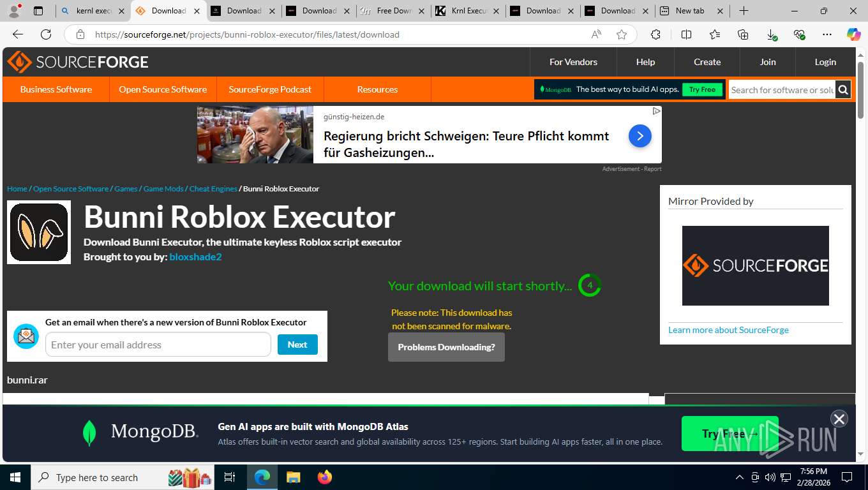The image size is (868, 490).
Task: Open the Open Source Software menu
Action: coord(163,89)
